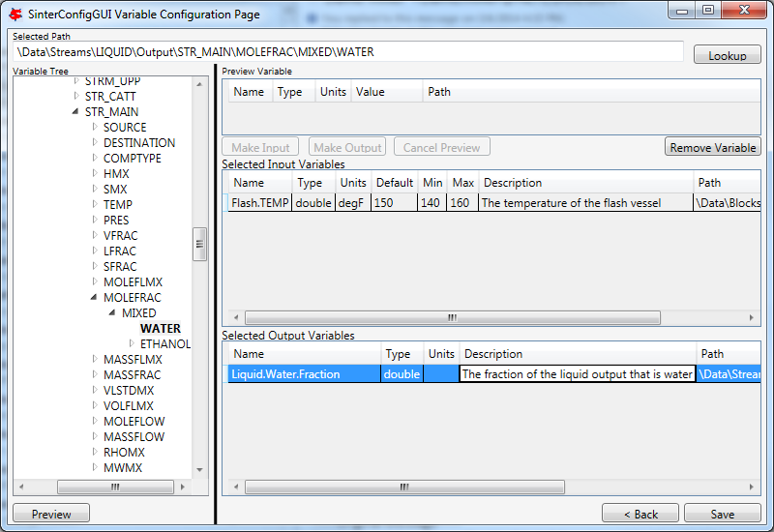Expand the TEMP node arrow
774x532 pixels.
click(95, 204)
